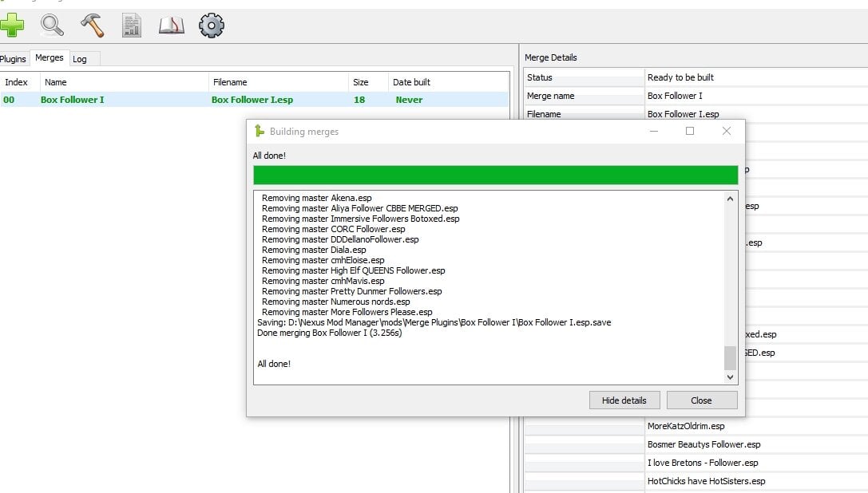Click the magnifying glass Find Errors icon
Viewport: 868px width, 493px height.
coord(52,26)
